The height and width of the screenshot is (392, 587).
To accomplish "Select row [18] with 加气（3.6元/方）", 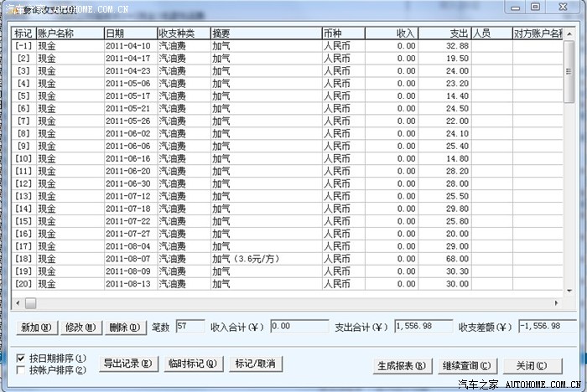I will point(252,259).
